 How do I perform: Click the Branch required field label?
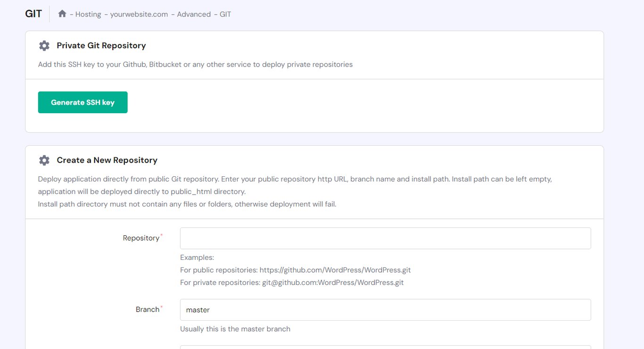click(x=147, y=309)
